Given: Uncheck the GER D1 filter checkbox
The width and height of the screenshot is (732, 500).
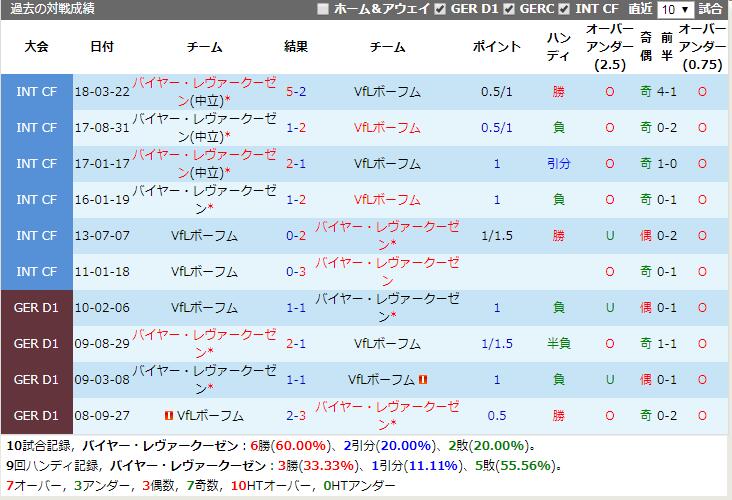Looking at the screenshot, I should click(x=440, y=9).
